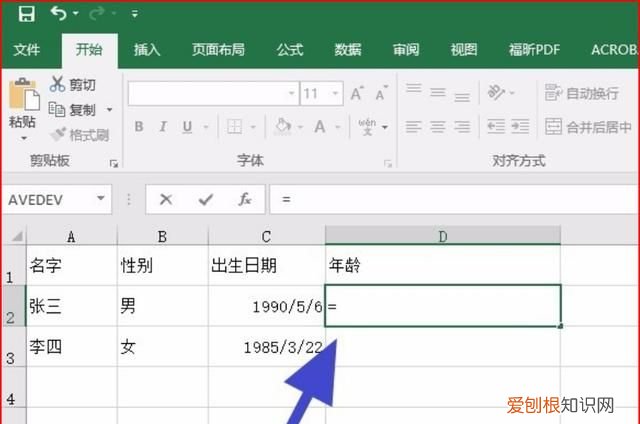Click the Save icon in quick access toolbar
The height and width of the screenshot is (424, 640).
[x=27, y=14]
